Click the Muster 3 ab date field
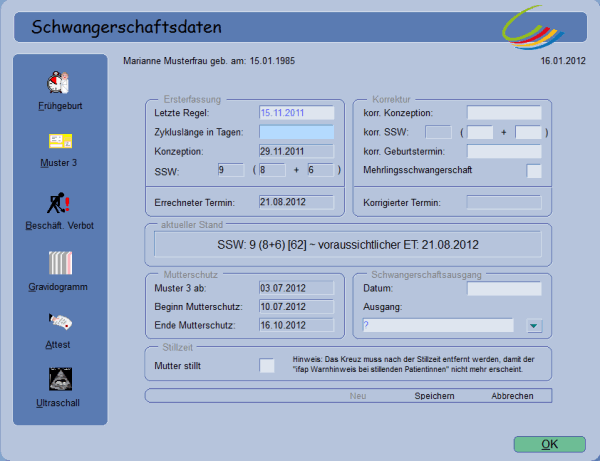This screenshot has height=461, width=600. (297, 288)
